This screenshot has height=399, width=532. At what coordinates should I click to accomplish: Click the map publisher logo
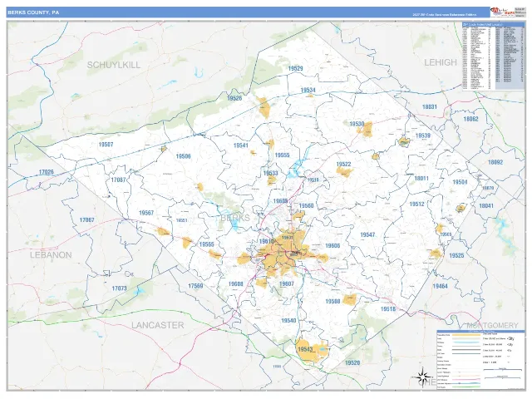point(502,12)
